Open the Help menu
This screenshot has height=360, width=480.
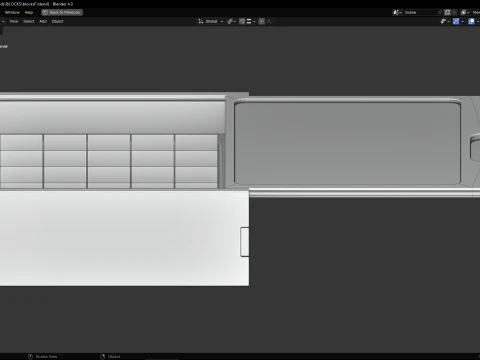click(29, 12)
